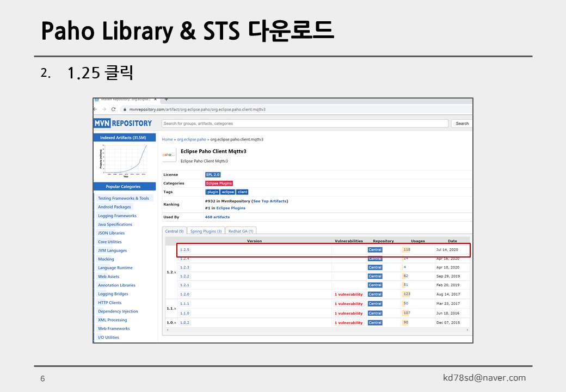Viewport: 566px width, 392px height.
Task: Click the Central badge in the 1.2.2 row
Action: [375, 276]
